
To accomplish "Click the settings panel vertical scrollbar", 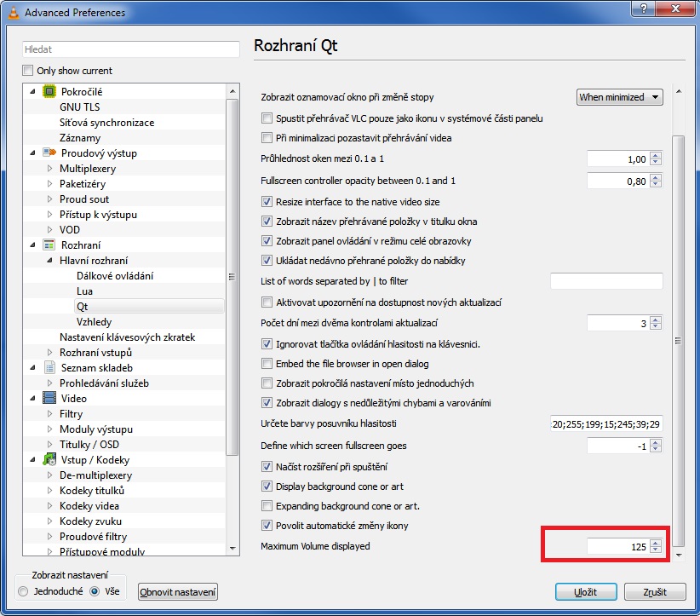I will [679, 341].
